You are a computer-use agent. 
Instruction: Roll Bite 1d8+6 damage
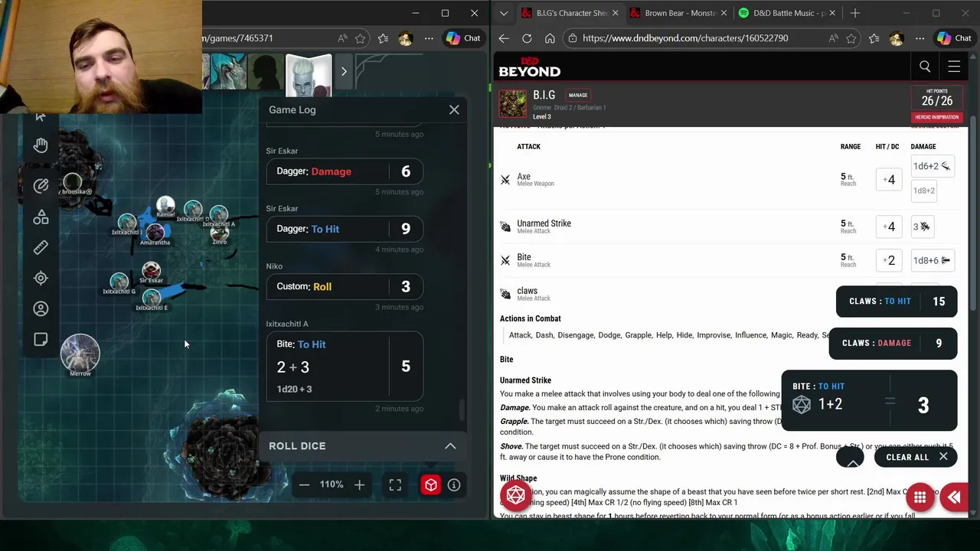(931, 260)
